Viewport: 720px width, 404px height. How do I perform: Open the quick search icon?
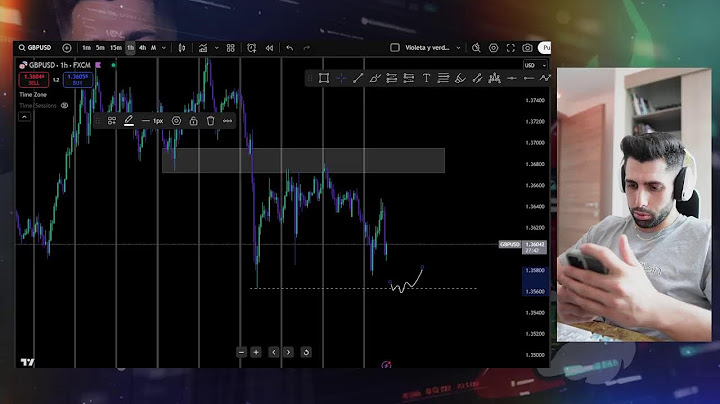point(476,48)
